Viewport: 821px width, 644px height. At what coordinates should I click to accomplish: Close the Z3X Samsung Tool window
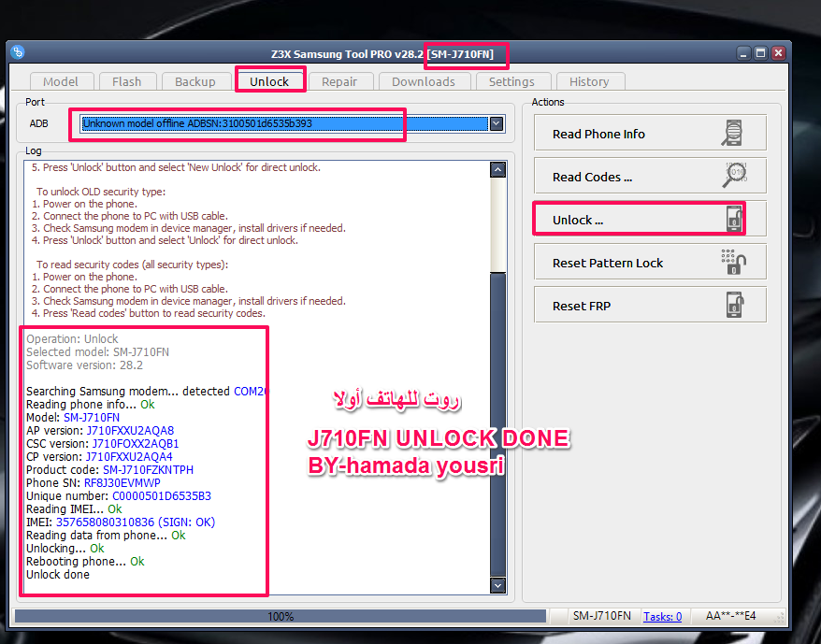click(778, 53)
